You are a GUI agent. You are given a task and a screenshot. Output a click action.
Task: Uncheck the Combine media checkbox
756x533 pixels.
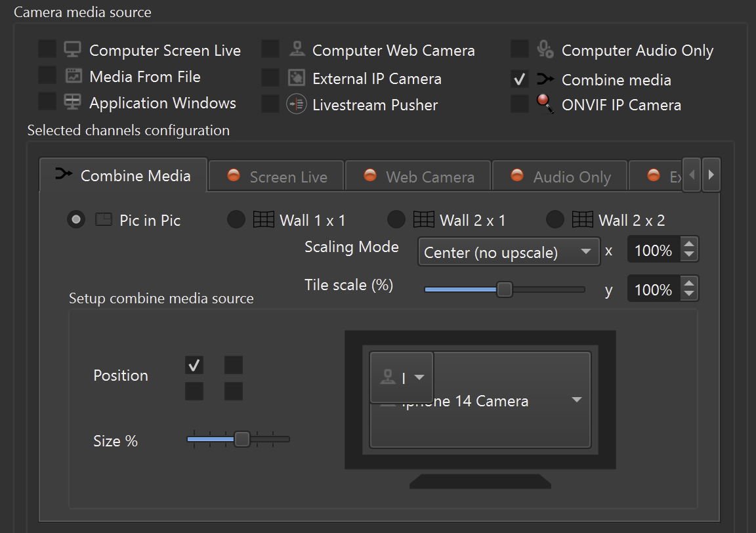(x=520, y=79)
